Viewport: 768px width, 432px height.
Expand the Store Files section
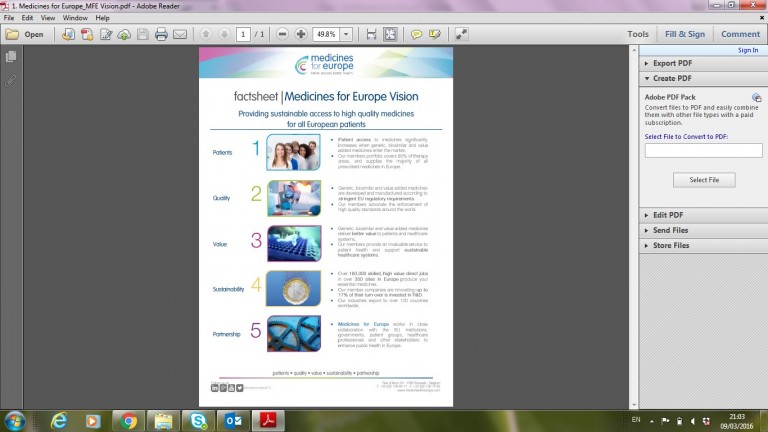coord(703,245)
